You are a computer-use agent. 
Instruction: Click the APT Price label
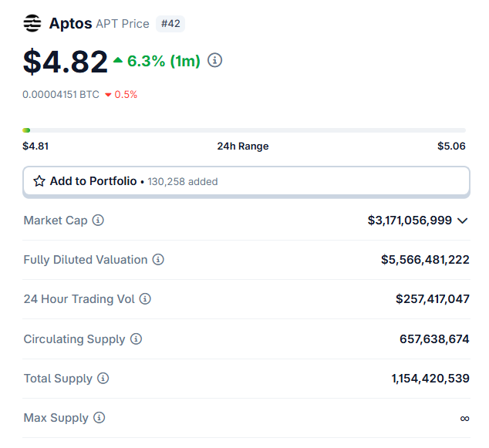pos(123,24)
